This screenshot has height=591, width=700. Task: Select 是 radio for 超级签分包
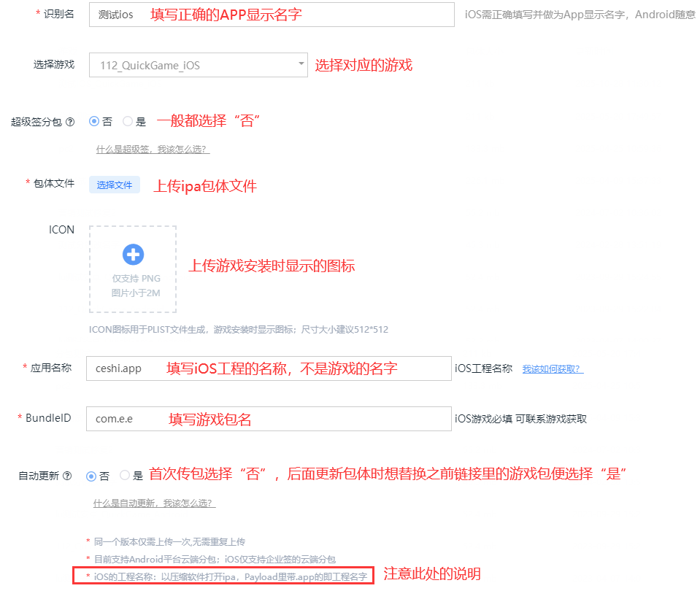pyautogui.click(x=128, y=122)
